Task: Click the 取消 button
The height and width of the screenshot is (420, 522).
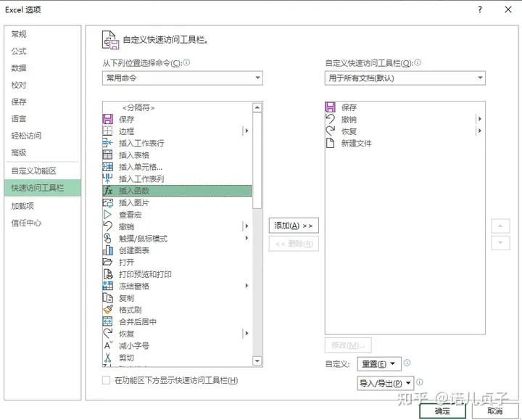Action: click(x=495, y=411)
